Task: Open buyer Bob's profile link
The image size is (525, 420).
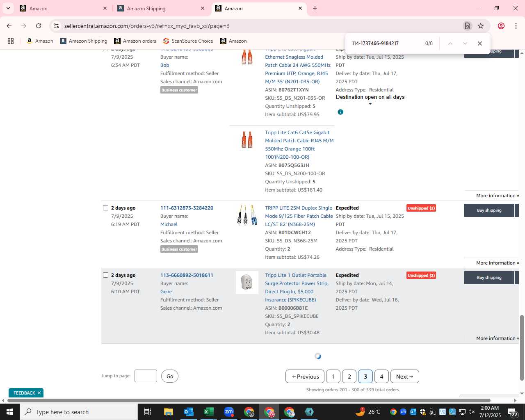Action: coord(165,65)
